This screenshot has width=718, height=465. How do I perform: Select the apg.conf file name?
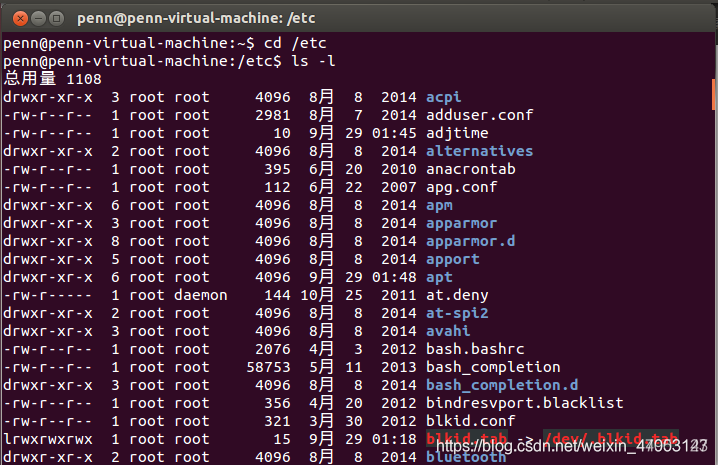[462, 187]
